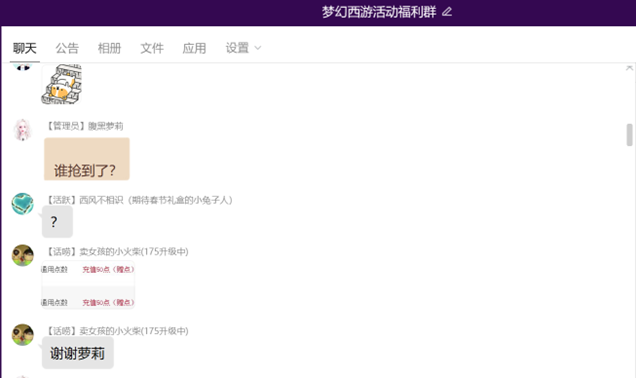
Task: Click 卖女孩的小火柴 name above 谢谢萝莉
Action: (117, 331)
